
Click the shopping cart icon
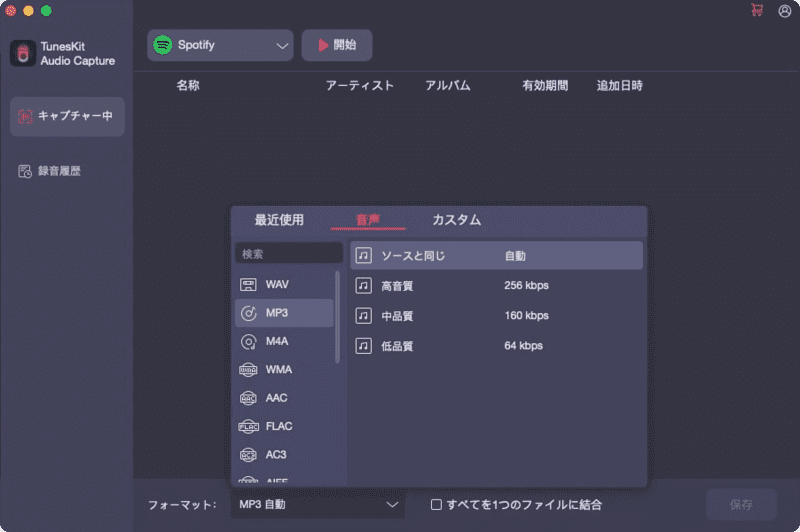[757, 10]
